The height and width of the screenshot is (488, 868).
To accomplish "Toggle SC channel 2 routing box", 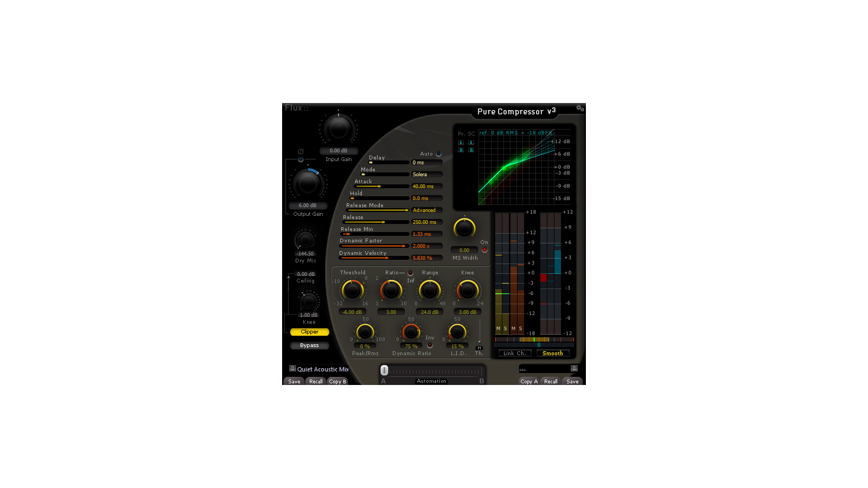I will [x=471, y=150].
